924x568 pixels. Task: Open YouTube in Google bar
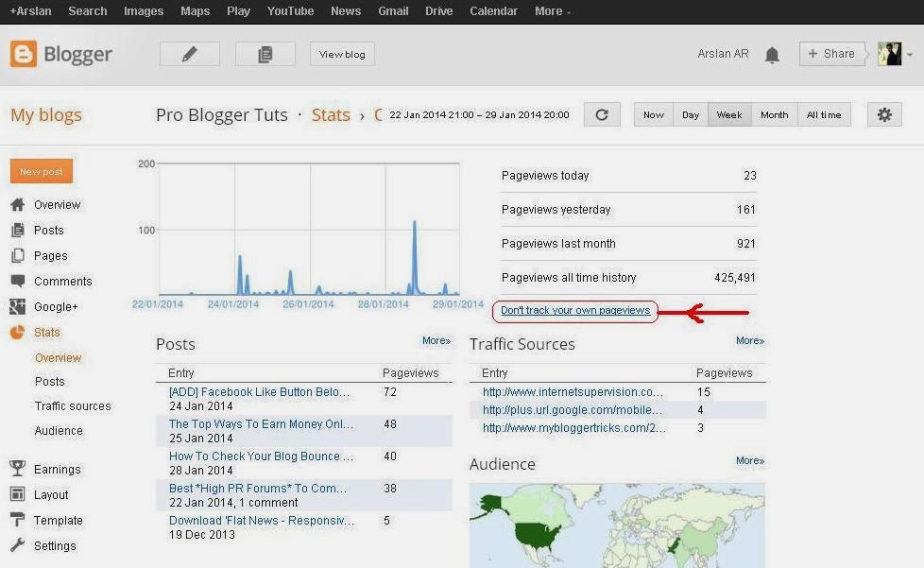290,11
